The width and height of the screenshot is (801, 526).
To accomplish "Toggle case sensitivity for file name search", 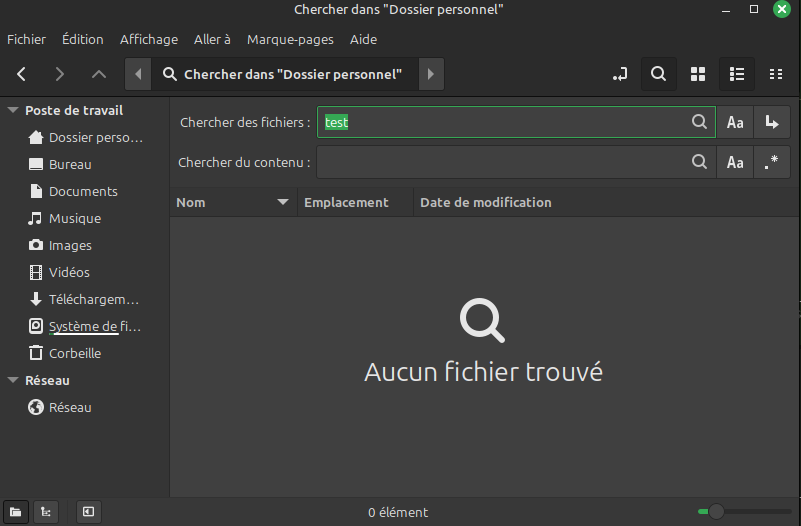I will pyautogui.click(x=735, y=122).
